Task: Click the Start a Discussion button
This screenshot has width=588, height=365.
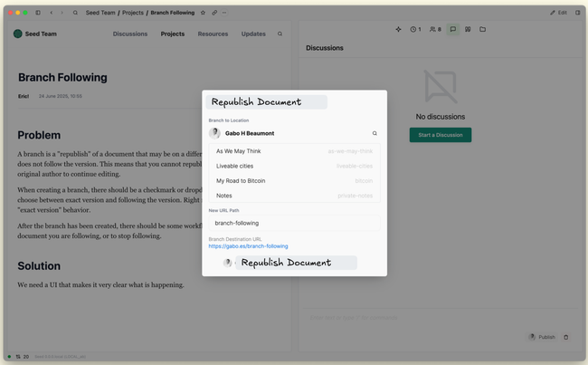Action: pyautogui.click(x=440, y=135)
